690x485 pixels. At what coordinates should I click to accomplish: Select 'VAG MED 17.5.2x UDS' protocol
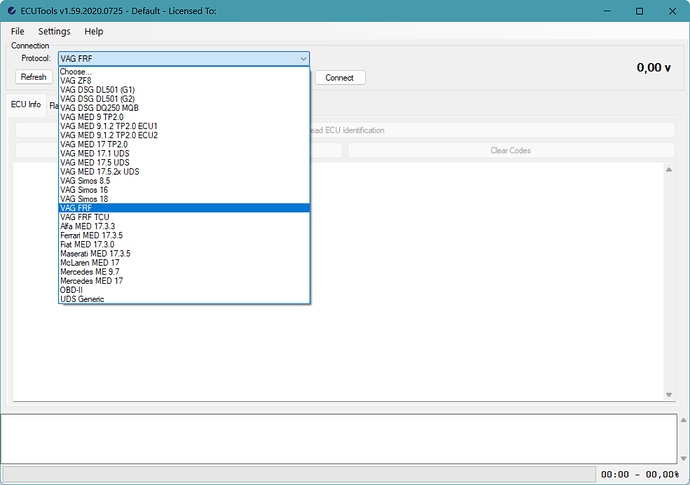click(x=184, y=172)
